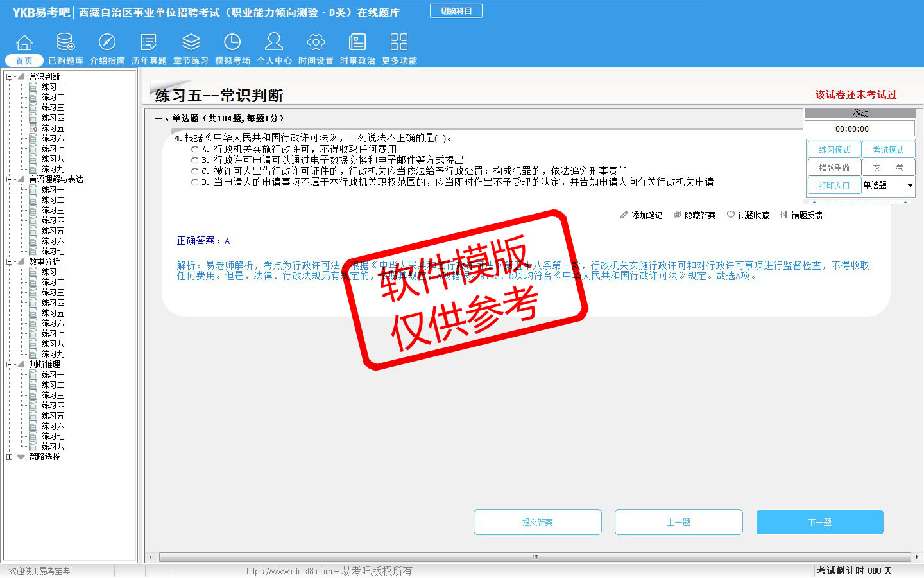The image size is (924, 578).
Task: Choose option C radio button
Action: (194, 171)
